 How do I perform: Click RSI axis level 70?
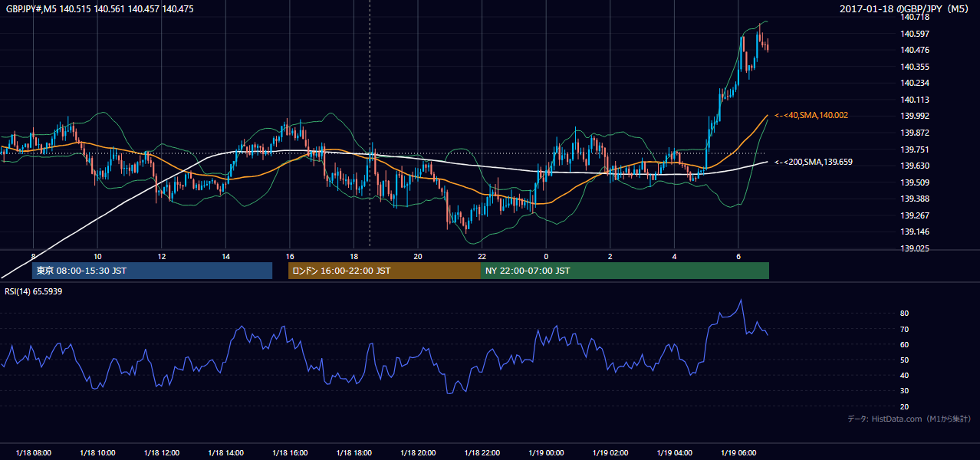pos(905,329)
